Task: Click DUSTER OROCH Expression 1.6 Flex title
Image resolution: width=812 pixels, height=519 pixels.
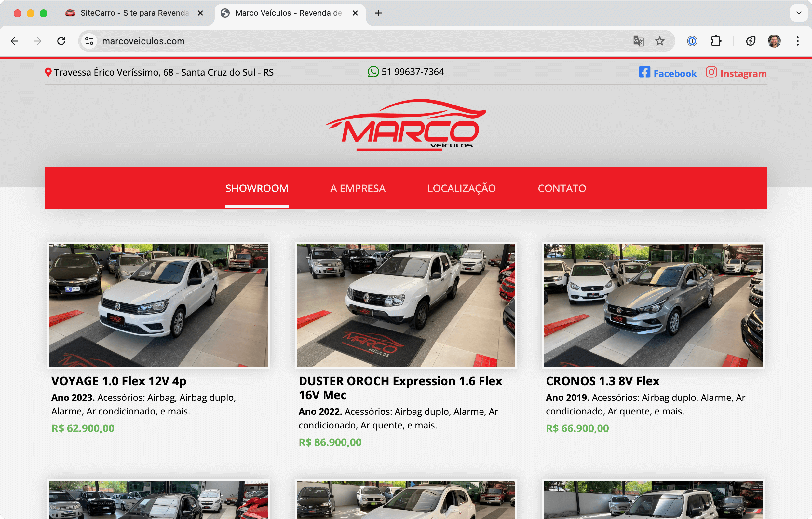Action: tap(400, 388)
